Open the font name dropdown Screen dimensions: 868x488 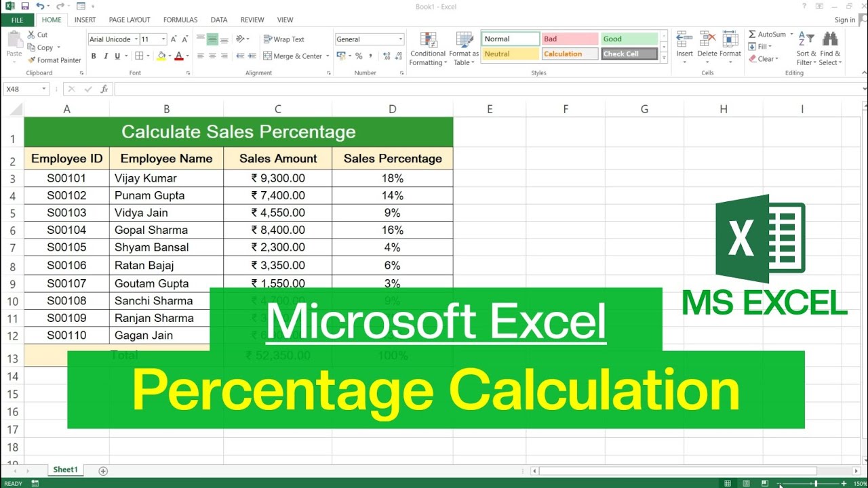[x=136, y=39]
